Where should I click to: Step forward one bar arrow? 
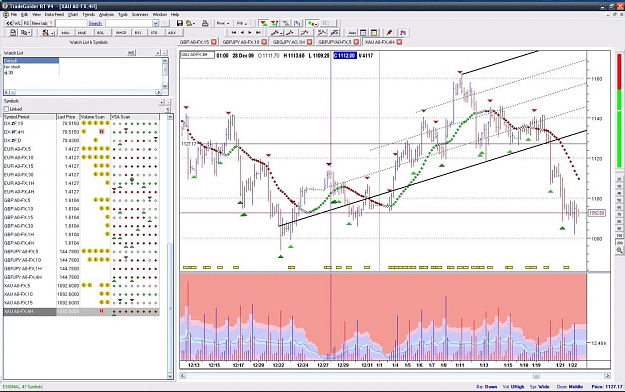click(250, 33)
